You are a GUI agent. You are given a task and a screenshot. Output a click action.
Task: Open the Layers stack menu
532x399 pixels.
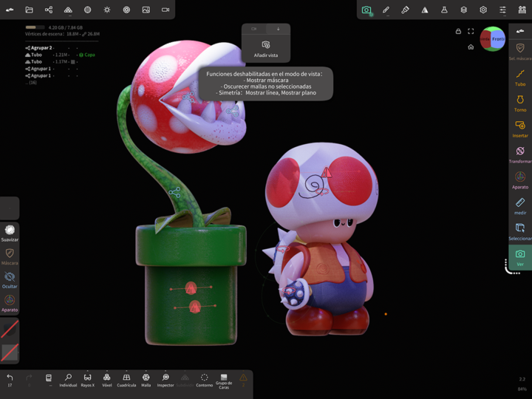[464, 10]
